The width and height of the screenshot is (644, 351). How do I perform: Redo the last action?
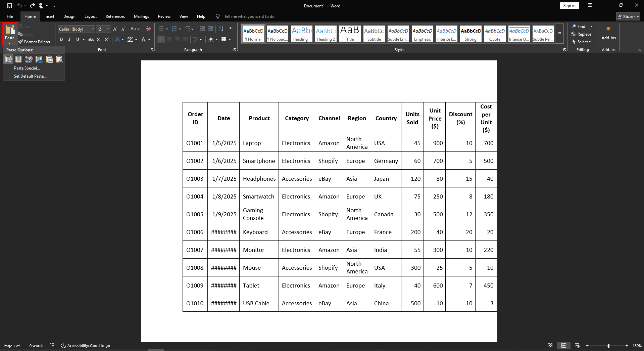pos(32,6)
